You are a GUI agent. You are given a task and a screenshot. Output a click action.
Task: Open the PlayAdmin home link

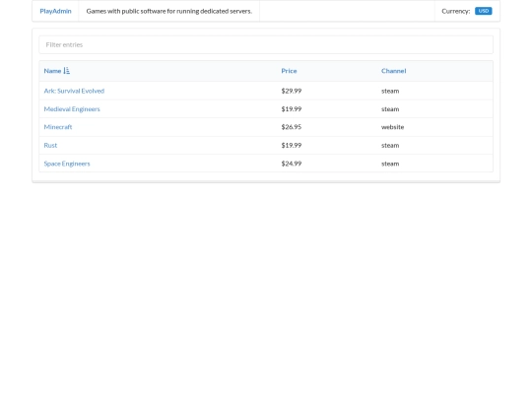pyautogui.click(x=55, y=11)
